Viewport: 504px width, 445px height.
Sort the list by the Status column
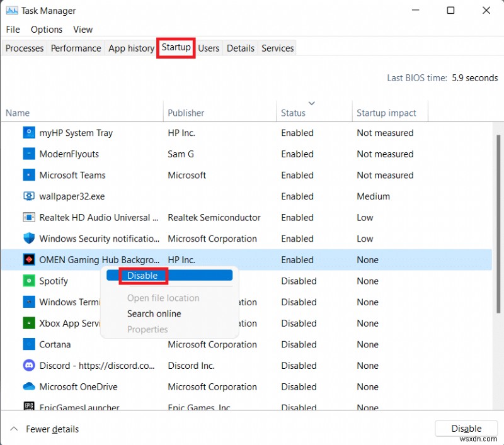(294, 113)
